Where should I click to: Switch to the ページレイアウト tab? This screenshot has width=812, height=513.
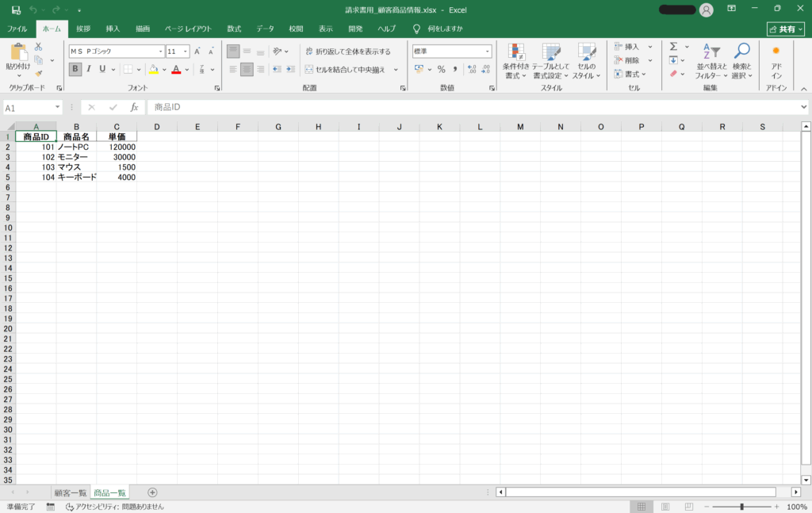(x=188, y=29)
